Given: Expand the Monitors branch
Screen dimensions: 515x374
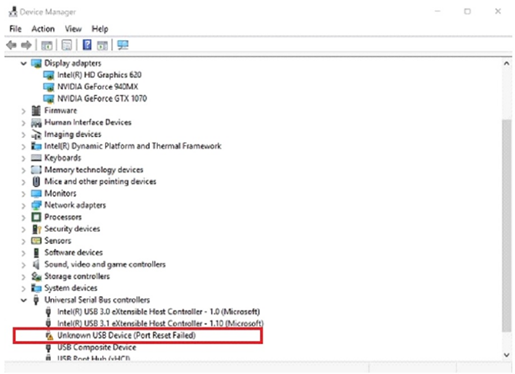Looking at the screenshot, I should pyautogui.click(x=23, y=194).
